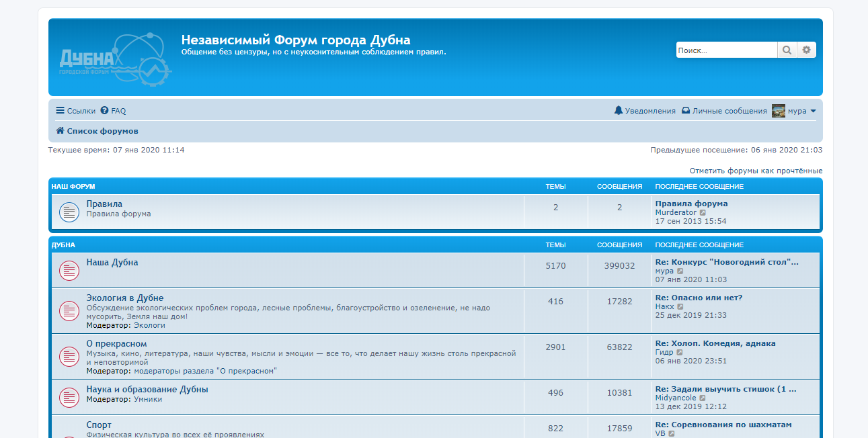
Task: Open Hakx user profile
Action: coord(664,307)
